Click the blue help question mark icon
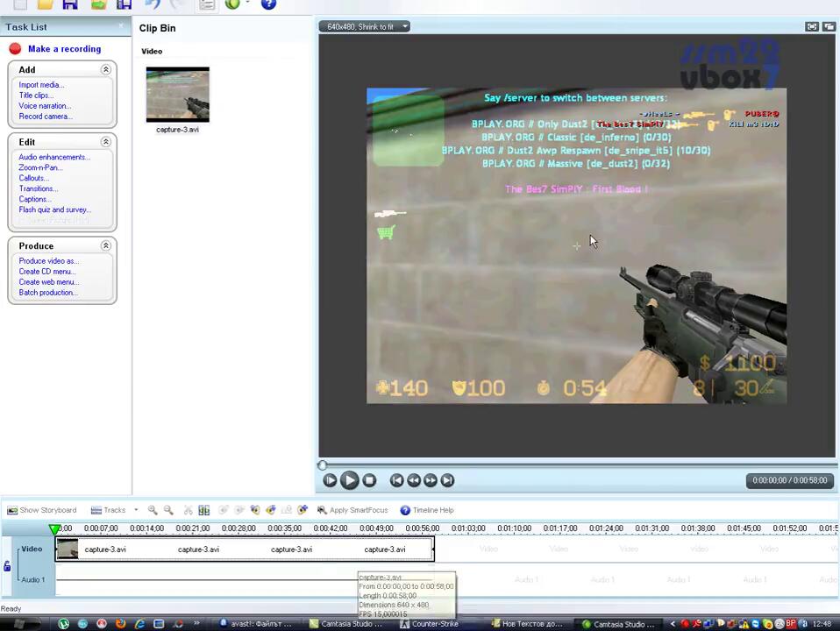 268,4
